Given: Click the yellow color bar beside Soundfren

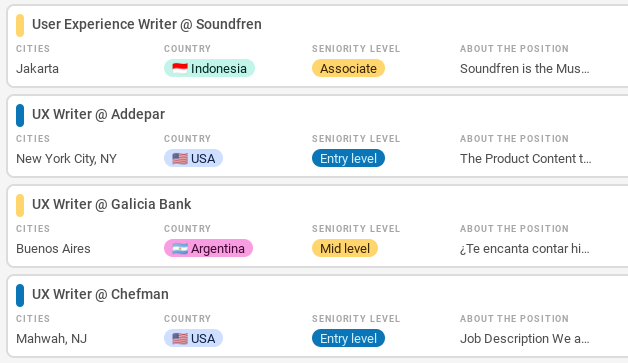Looking at the screenshot, I should point(20,25).
